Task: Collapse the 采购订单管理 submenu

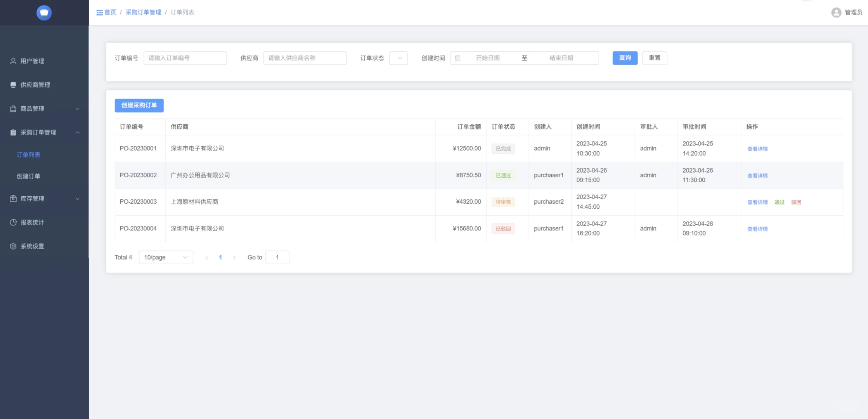Action: click(x=77, y=132)
